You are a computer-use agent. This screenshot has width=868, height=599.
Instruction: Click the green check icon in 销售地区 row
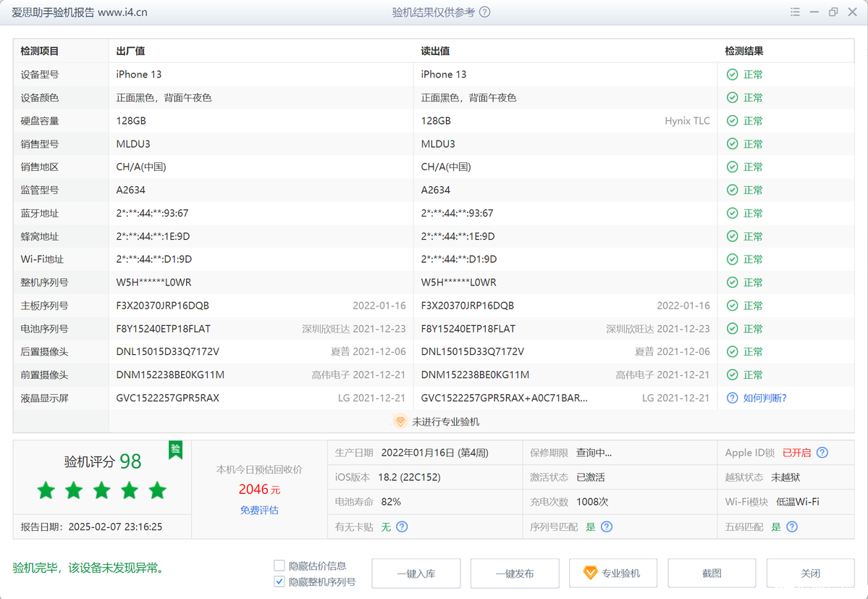[x=732, y=167]
